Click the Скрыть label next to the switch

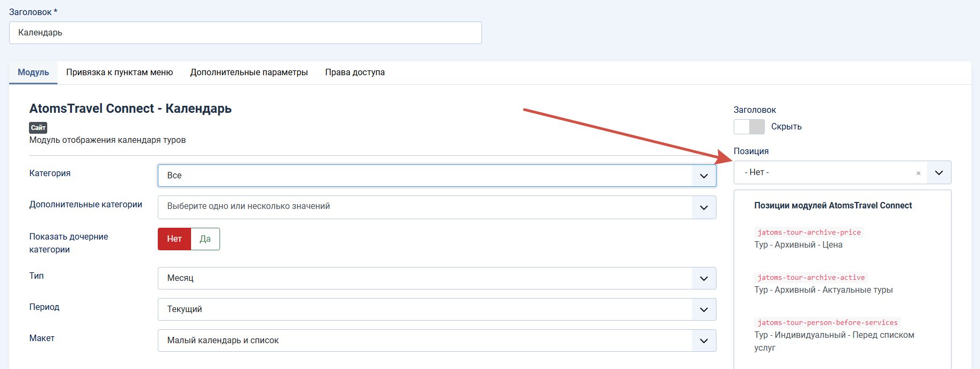tap(786, 127)
